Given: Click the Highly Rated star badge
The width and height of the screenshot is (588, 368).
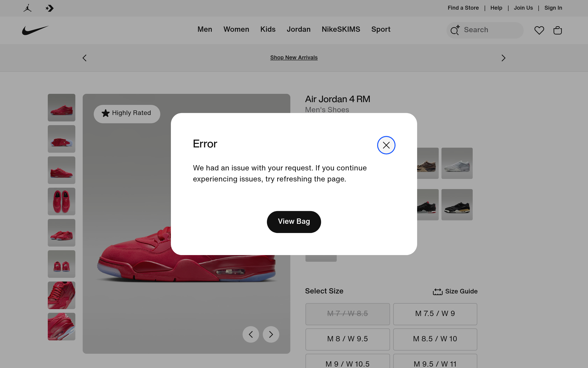Looking at the screenshot, I should click(127, 114).
